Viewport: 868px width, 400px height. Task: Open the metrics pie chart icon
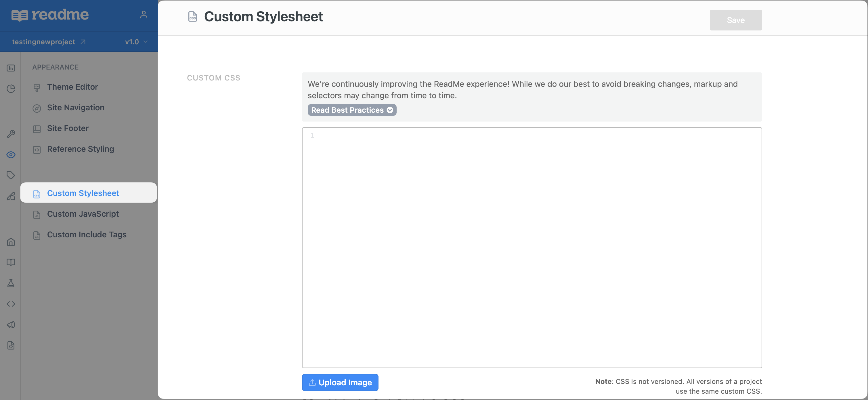point(11,89)
